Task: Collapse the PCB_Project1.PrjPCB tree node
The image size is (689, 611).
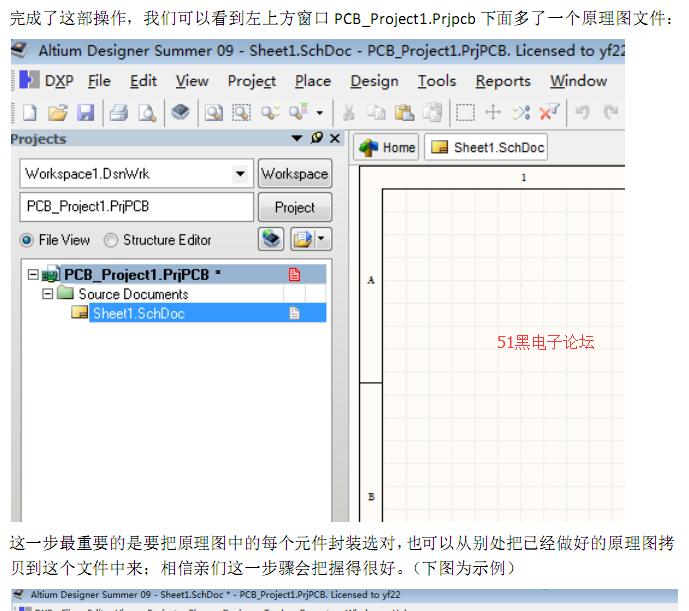Action: 33,275
